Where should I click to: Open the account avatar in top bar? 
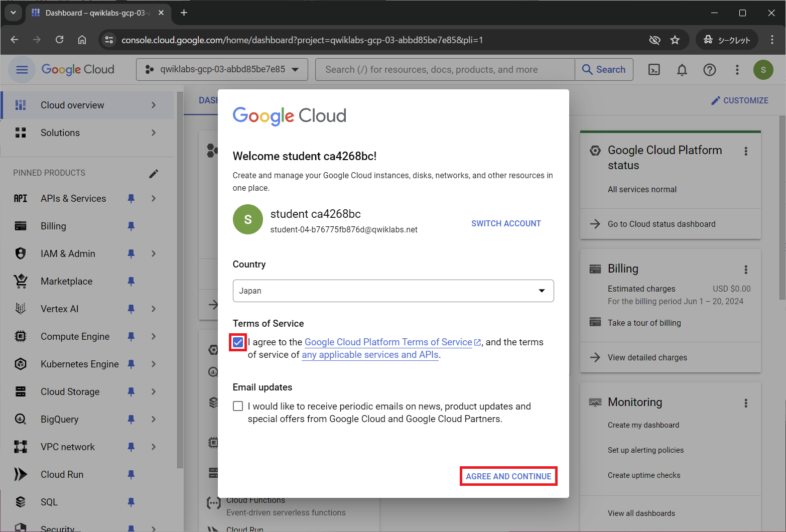(763, 70)
